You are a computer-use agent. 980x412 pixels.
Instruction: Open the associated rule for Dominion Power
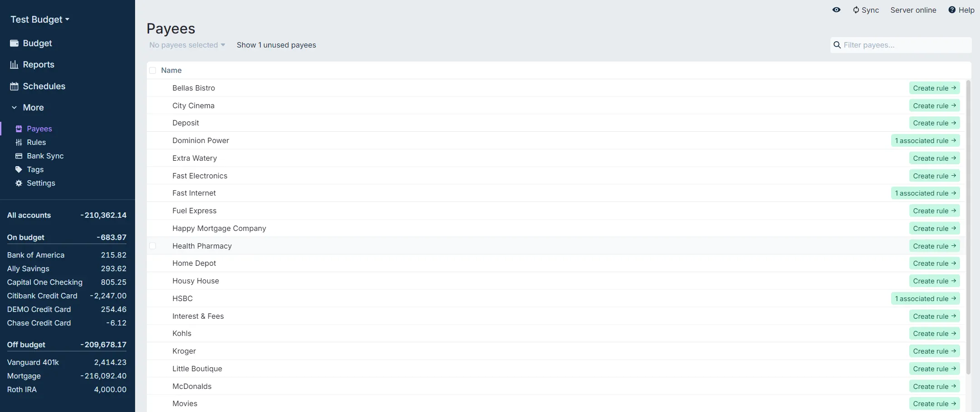tap(926, 140)
